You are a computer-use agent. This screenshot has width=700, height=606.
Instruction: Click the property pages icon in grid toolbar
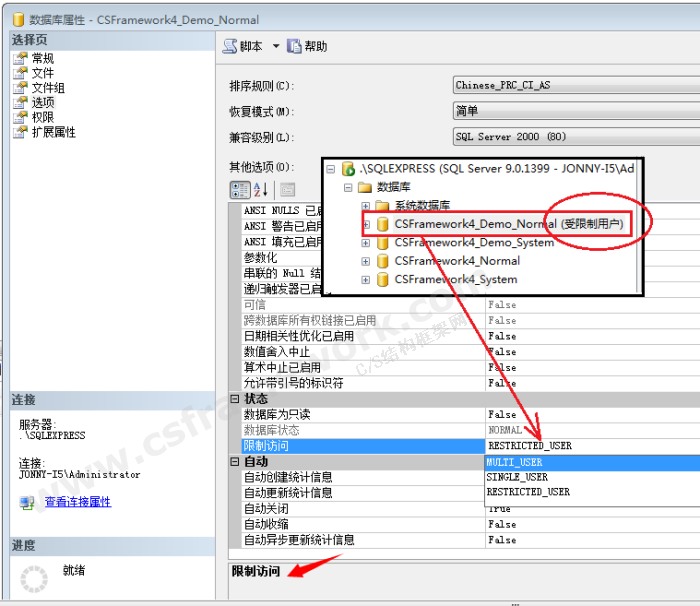(x=287, y=189)
